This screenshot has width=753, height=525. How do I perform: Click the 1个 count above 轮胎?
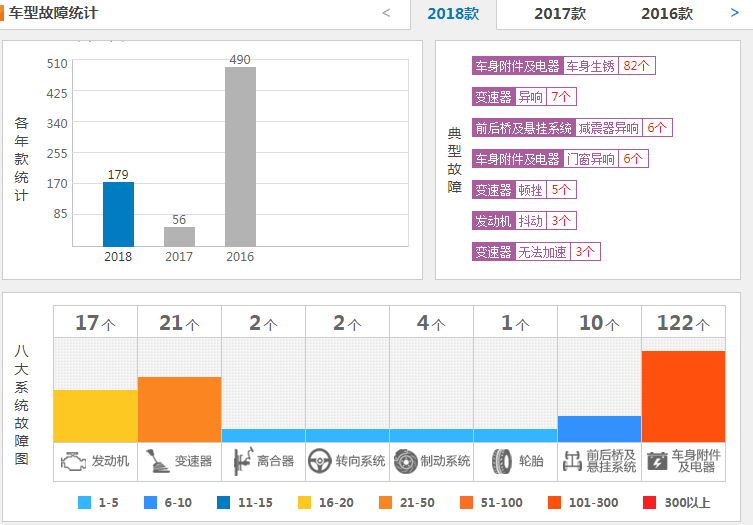coord(515,323)
